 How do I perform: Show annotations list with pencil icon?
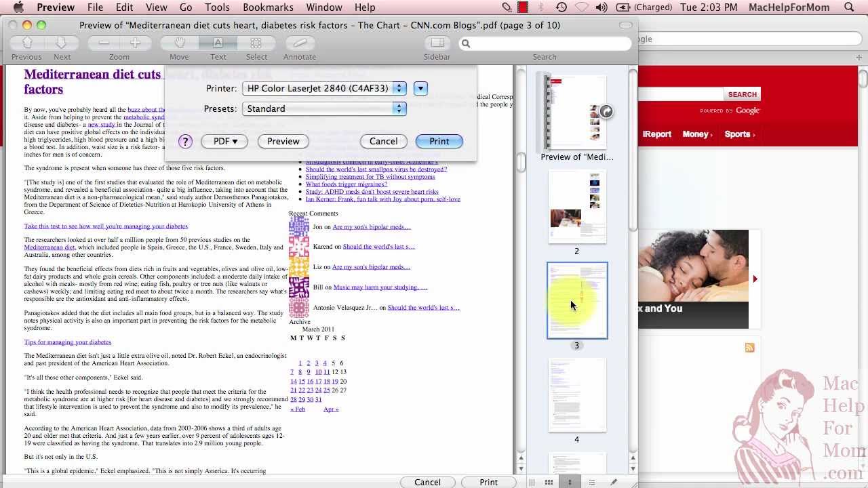[x=613, y=482]
